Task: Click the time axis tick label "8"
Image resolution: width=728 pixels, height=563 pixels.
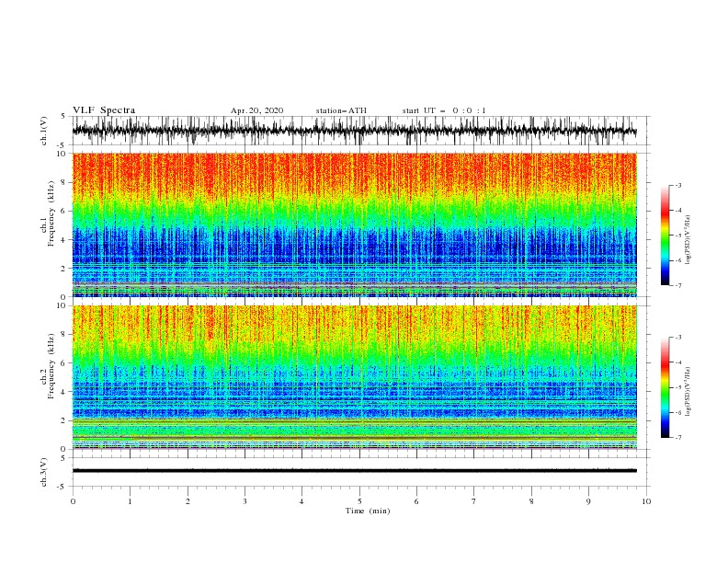Action: pos(531,501)
